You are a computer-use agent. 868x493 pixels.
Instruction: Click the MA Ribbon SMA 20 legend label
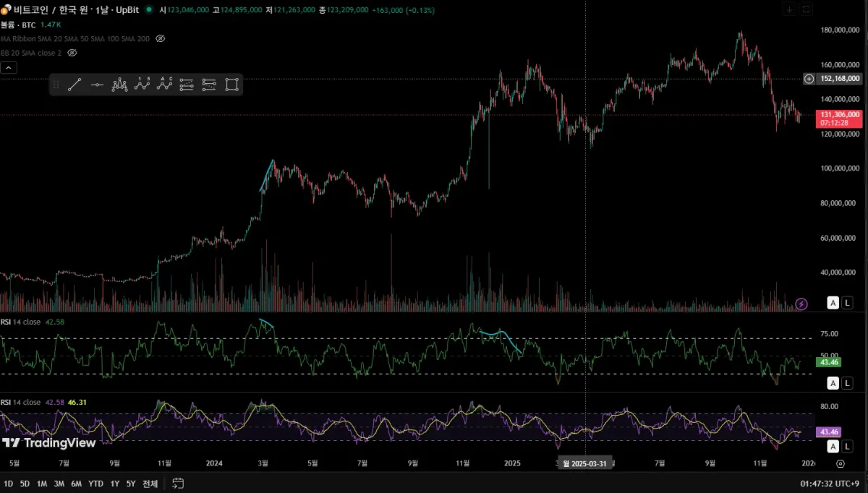point(76,38)
